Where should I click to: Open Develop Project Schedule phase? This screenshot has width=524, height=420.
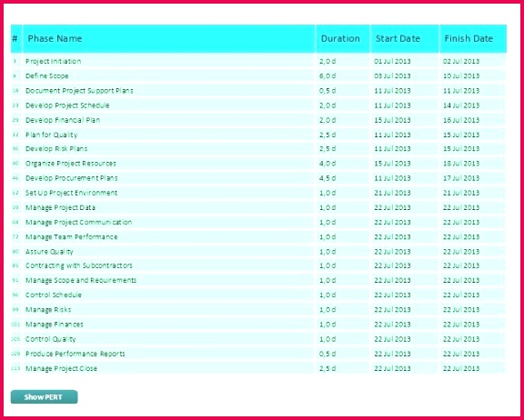click(x=258, y=105)
